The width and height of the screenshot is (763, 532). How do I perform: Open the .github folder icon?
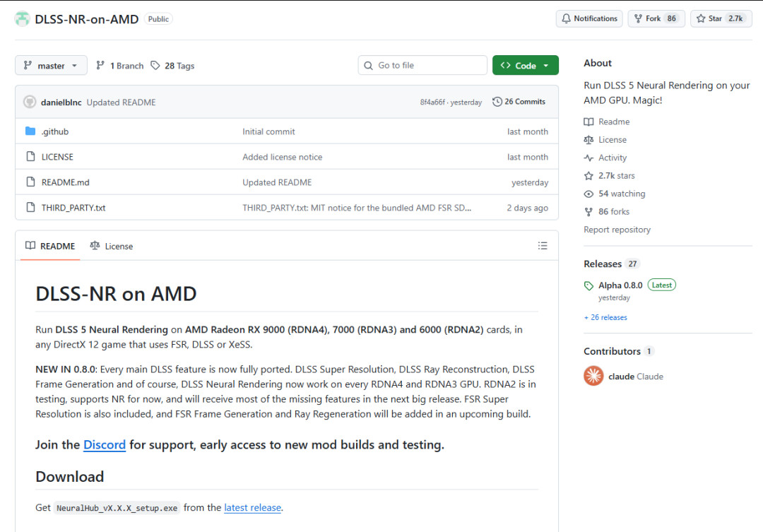(30, 131)
